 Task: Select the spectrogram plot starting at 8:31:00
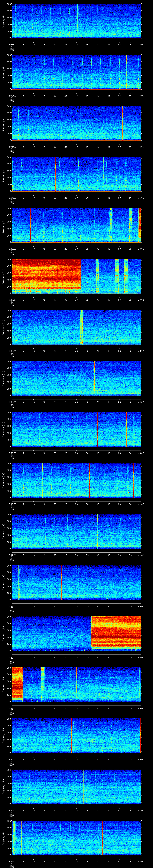[x=76, y=21]
